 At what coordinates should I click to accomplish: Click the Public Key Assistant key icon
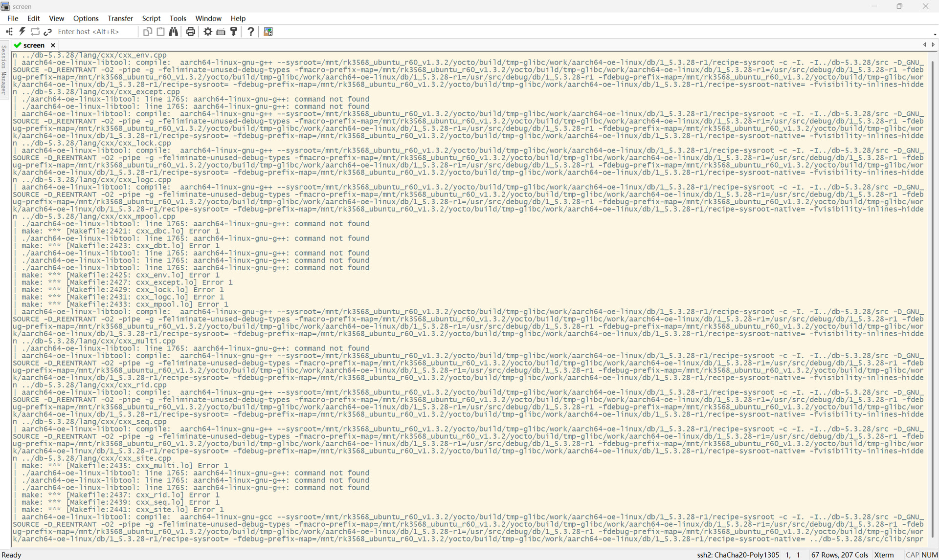click(x=234, y=32)
